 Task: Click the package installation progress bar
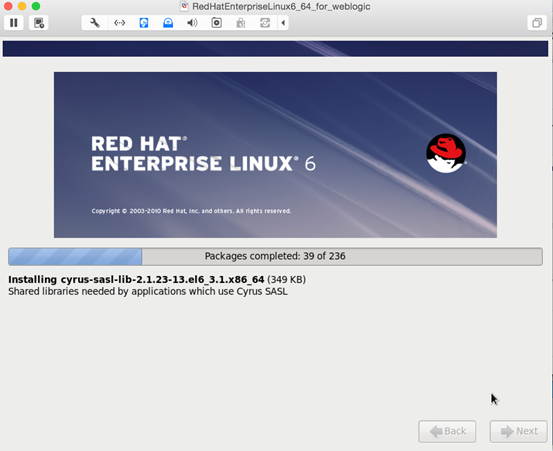coord(275,256)
